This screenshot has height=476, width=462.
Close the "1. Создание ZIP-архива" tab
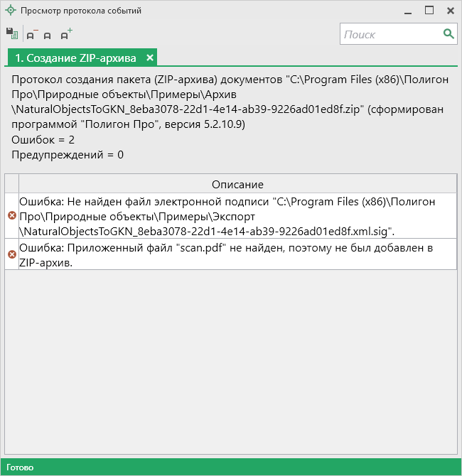tap(150, 58)
